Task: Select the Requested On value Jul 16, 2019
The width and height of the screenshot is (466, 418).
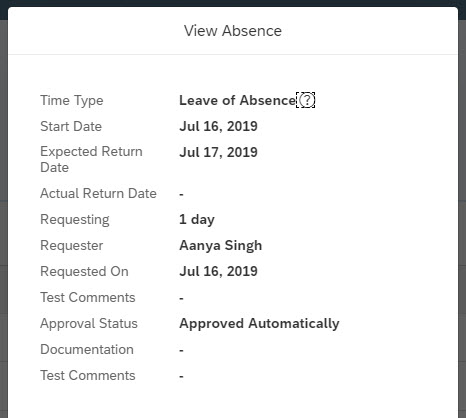Action: pos(218,271)
